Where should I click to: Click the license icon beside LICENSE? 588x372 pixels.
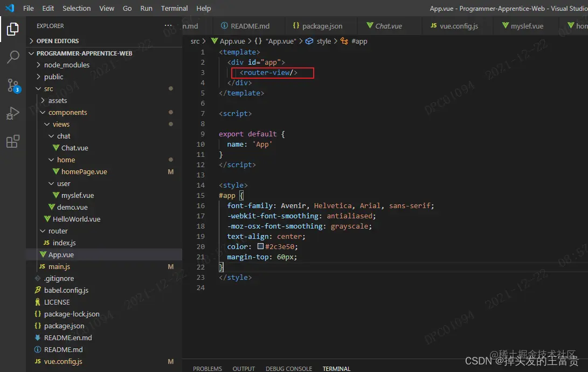pos(38,302)
